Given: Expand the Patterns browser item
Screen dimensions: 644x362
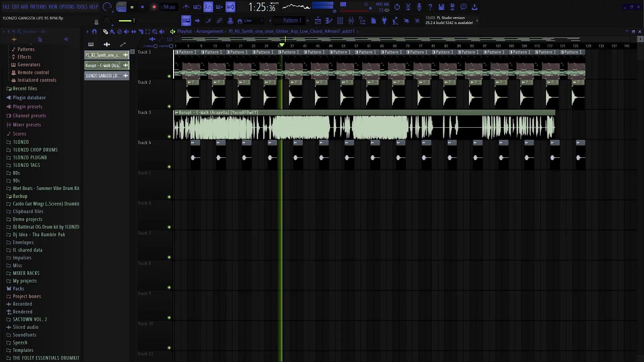Looking at the screenshot, I should tap(26, 49).
